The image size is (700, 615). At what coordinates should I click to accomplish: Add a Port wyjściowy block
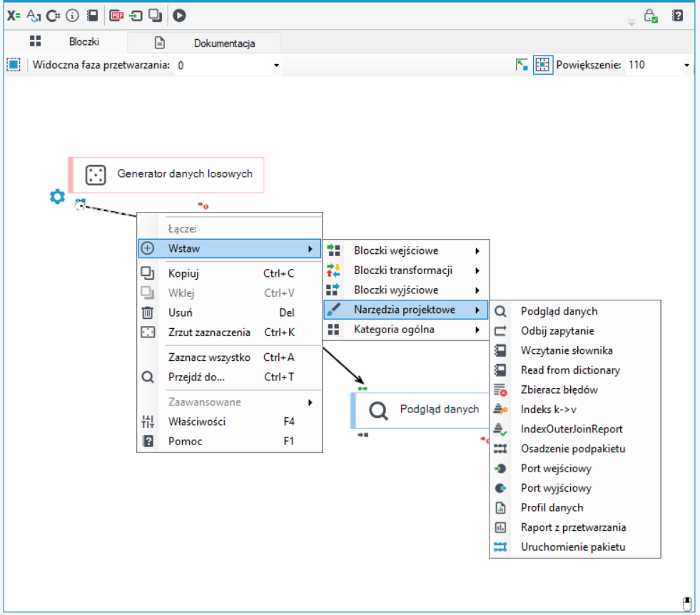point(575,488)
